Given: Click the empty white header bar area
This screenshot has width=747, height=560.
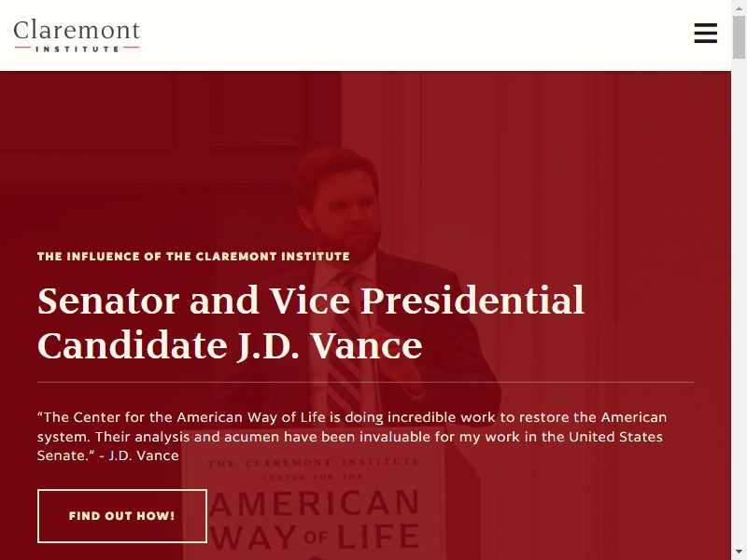Looking at the screenshot, I should pos(415,35).
